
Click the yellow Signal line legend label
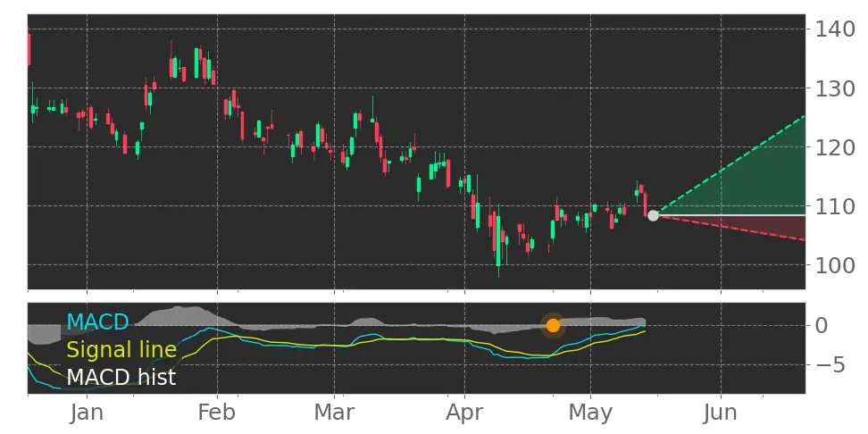[x=121, y=349]
